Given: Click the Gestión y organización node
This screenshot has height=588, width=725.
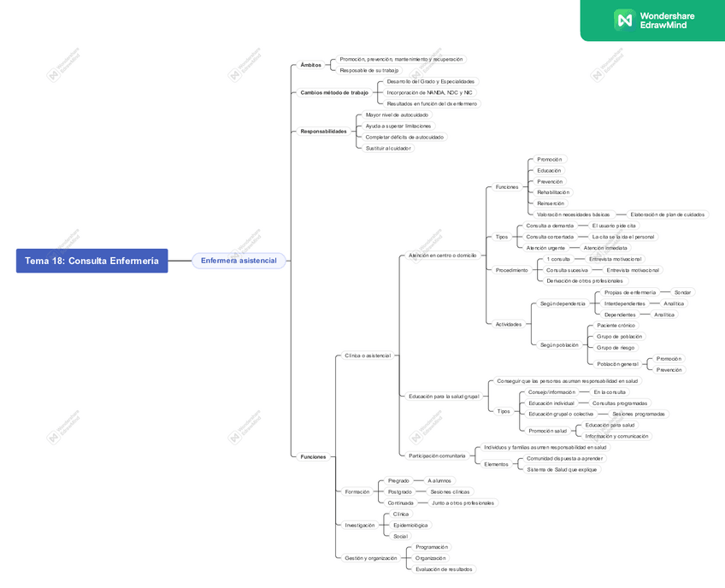Looking at the screenshot, I should pyautogui.click(x=371, y=558).
